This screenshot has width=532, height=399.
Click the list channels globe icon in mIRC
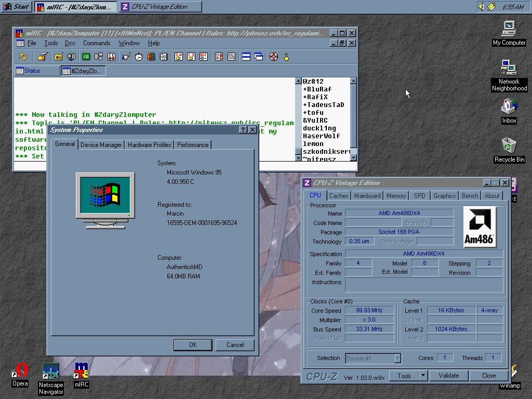click(x=71, y=57)
